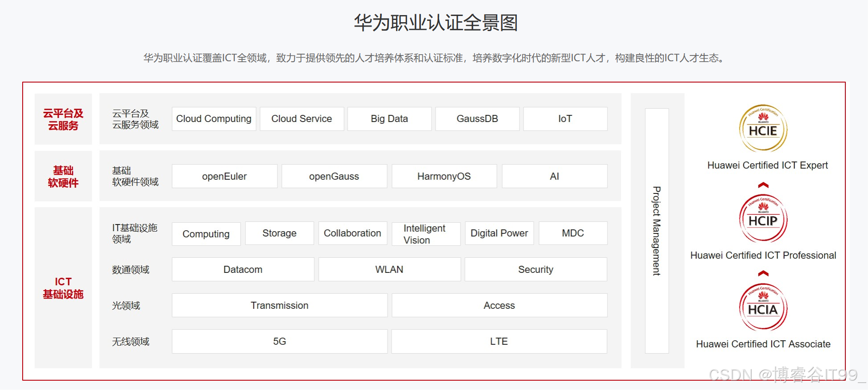Open the Intelligent Vision certification box
The height and width of the screenshot is (390, 868).
pos(426,234)
